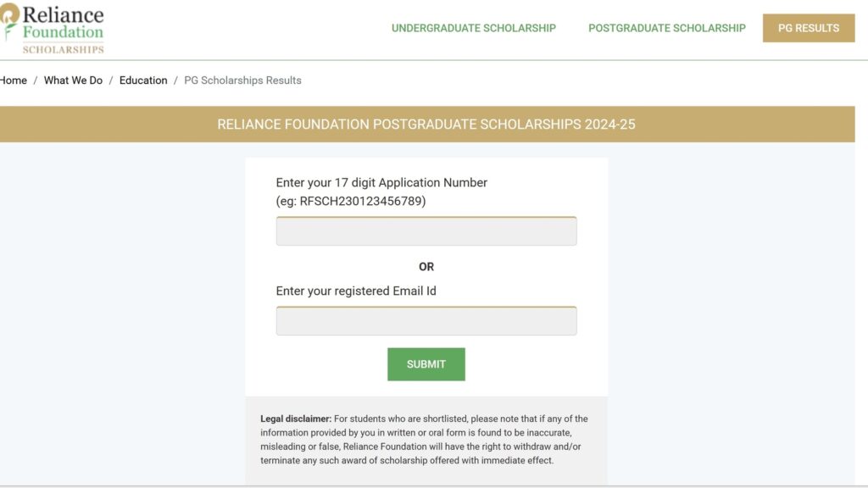Focus the 17 digit application number box

pyautogui.click(x=426, y=230)
